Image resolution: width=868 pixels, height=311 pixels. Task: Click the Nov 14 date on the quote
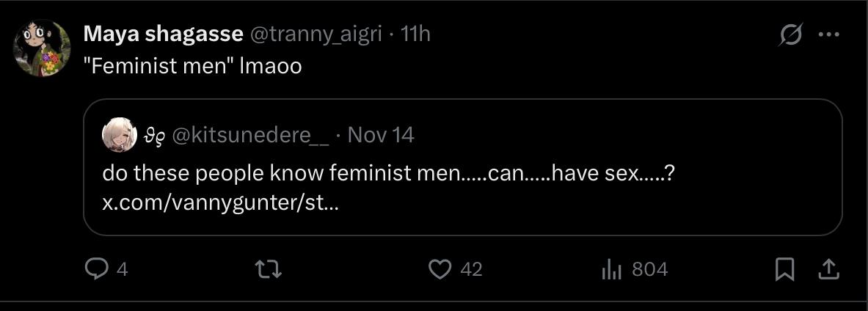[x=380, y=135]
